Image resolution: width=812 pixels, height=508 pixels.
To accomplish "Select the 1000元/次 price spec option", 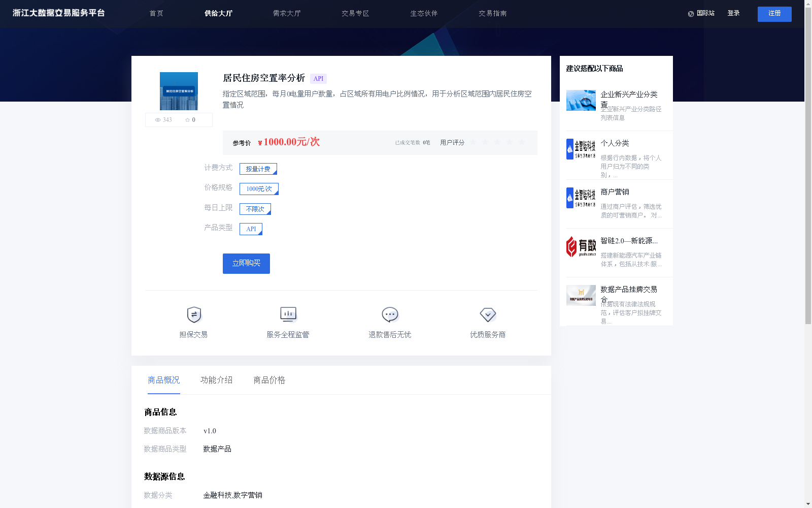I will pos(259,189).
